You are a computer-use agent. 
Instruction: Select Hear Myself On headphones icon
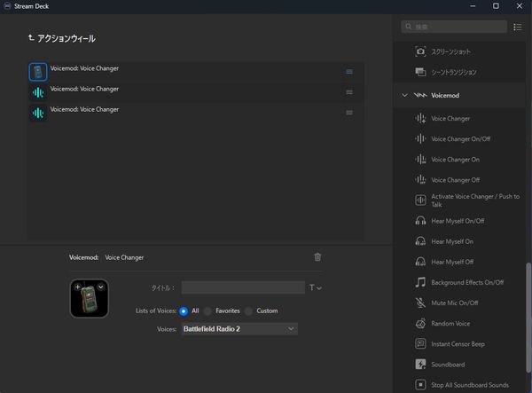pos(420,241)
